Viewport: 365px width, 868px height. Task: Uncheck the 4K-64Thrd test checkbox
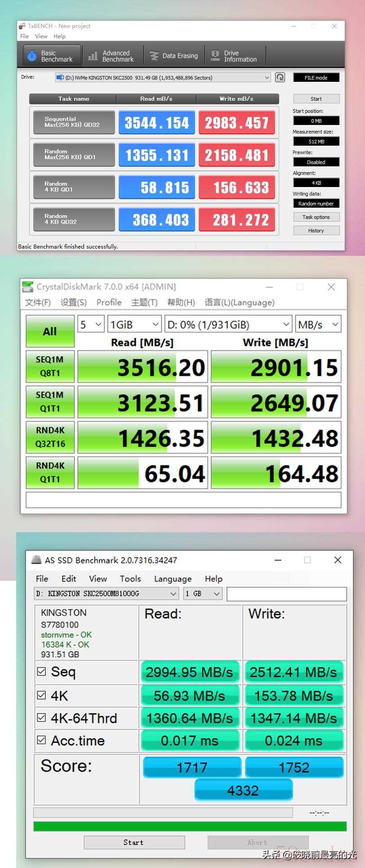[x=41, y=718]
